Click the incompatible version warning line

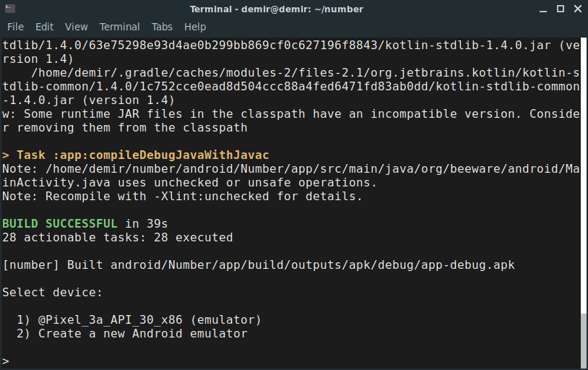point(290,121)
